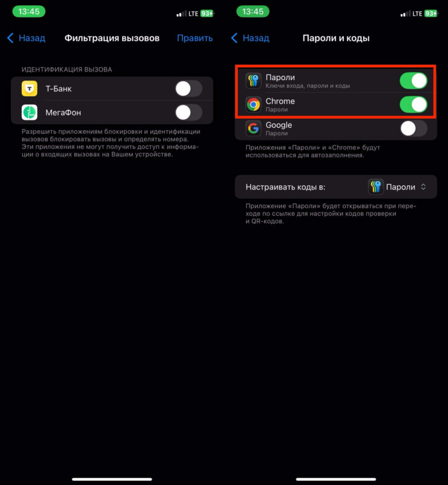
Task: Enable МегаФон call identification switch
Action: tap(189, 113)
